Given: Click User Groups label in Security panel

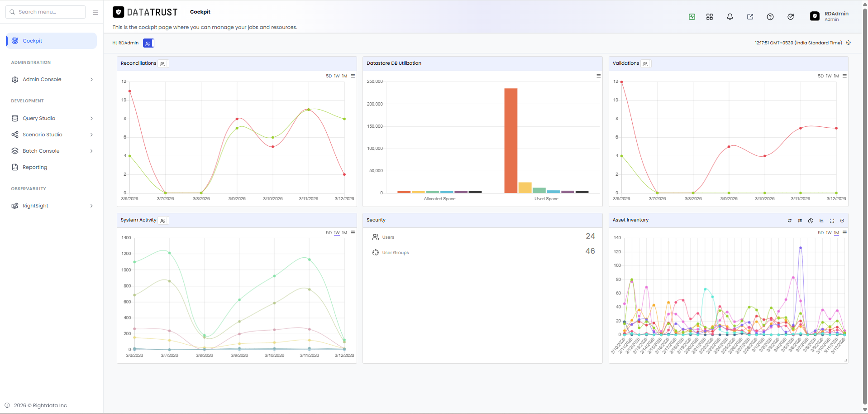Looking at the screenshot, I should point(395,253).
